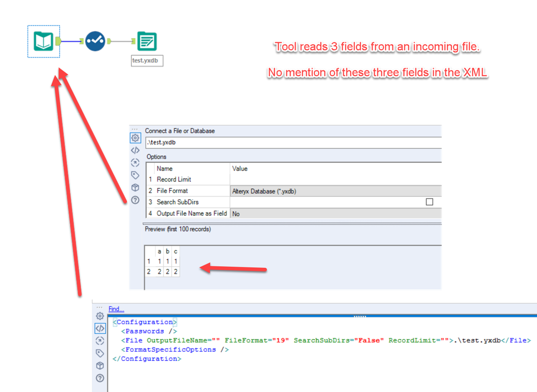Open the File Format dropdown value
This screenshot has width=537, height=392.
[335, 191]
